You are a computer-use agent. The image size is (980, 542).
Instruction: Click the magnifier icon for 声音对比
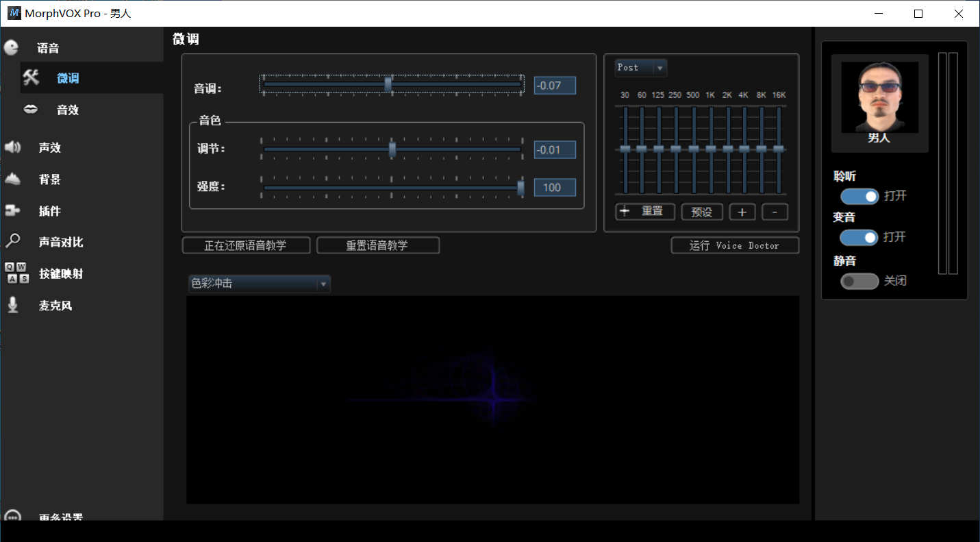click(x=12, y=241)
